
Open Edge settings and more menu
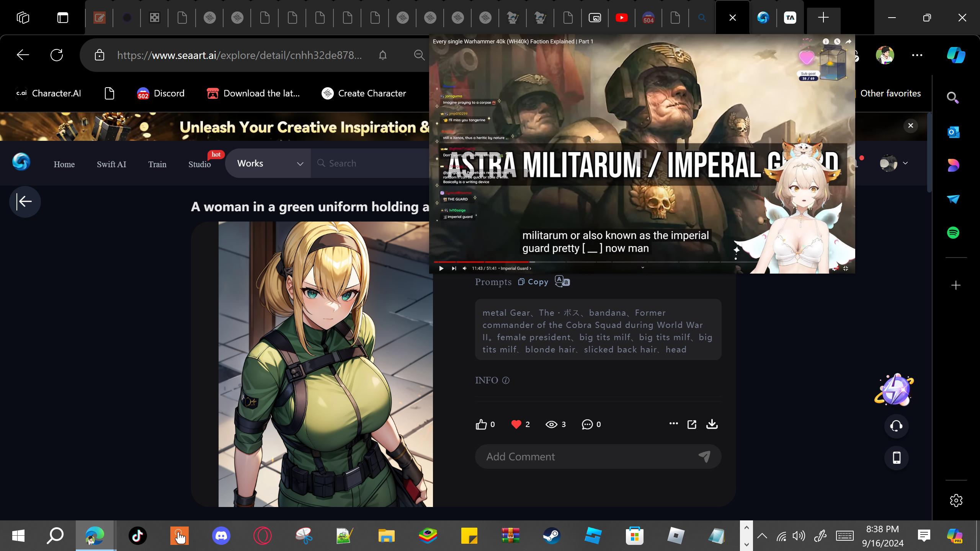[x=917, y=55]
